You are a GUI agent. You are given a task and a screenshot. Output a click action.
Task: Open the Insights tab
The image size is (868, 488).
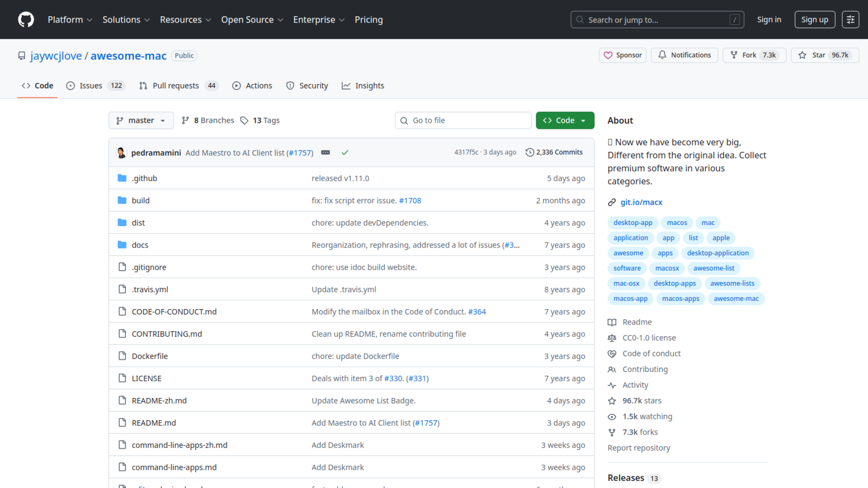[x=363, y=86]
